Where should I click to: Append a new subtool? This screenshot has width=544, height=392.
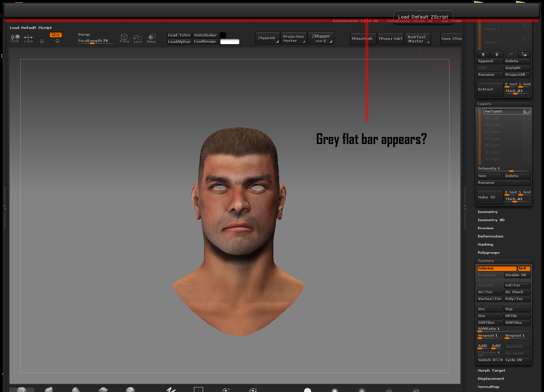point(490,61)
